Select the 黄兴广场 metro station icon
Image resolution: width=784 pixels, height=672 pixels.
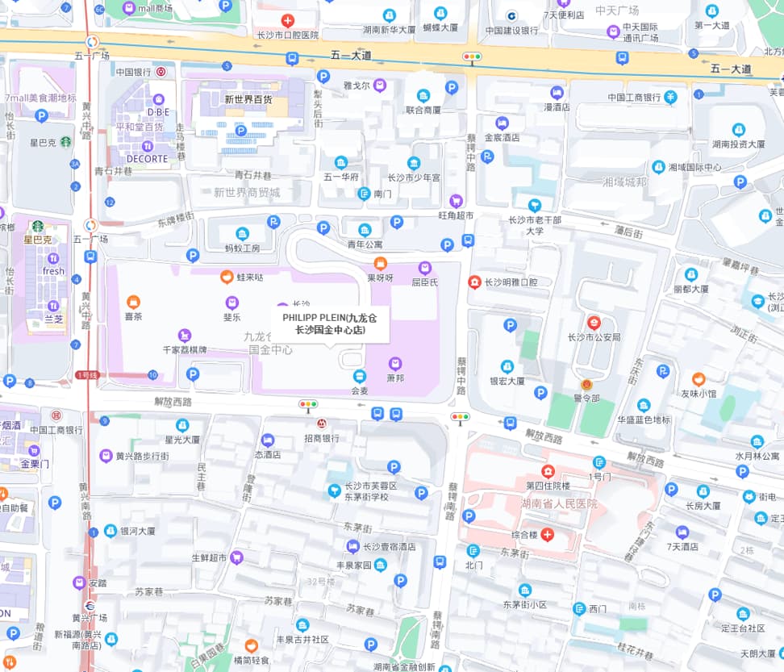[90, 606]
